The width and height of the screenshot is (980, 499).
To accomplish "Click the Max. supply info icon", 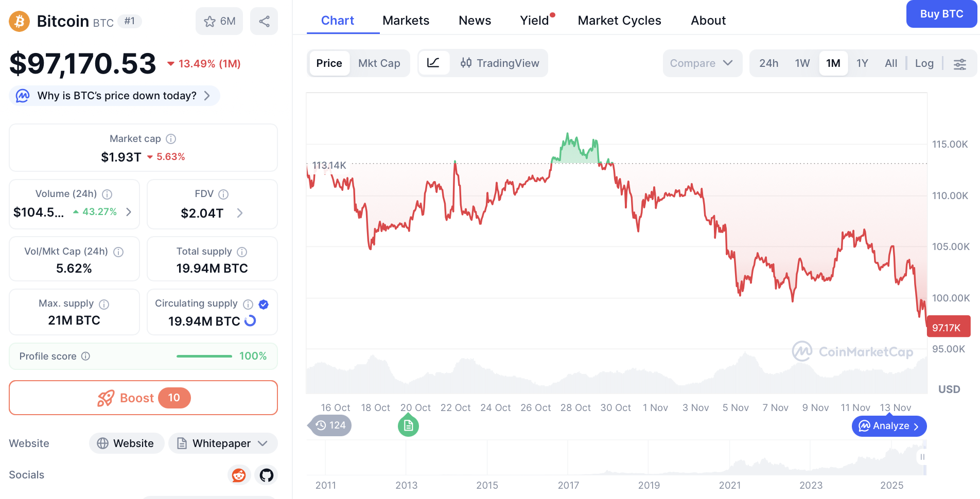I will pos(104,304).
